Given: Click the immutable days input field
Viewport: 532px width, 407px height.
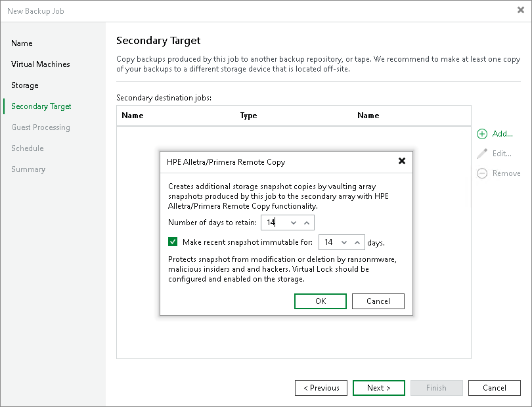Looking at the screenshot, I should (342, 242).
